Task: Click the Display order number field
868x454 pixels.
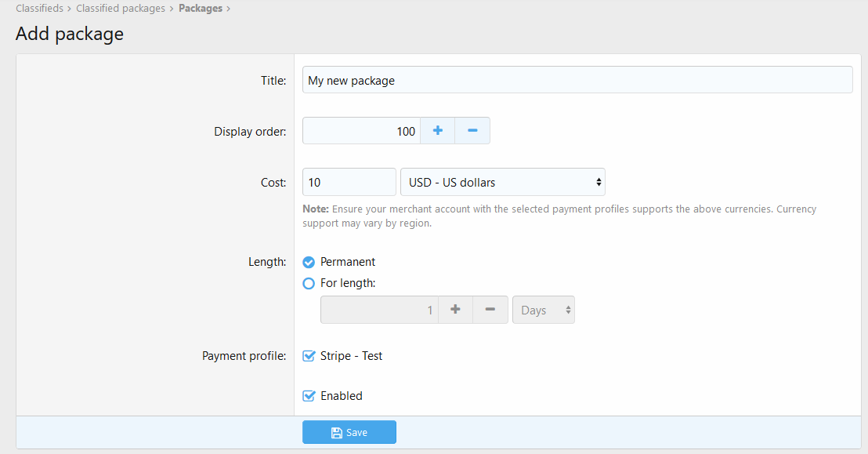Action: click(x=361, y=131)
